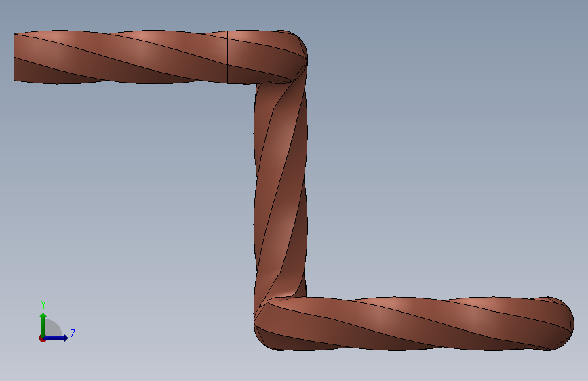This screenshot has width=588, height=381.
Task: Select the vertical twisted bar segment
Action: point(281,190)
